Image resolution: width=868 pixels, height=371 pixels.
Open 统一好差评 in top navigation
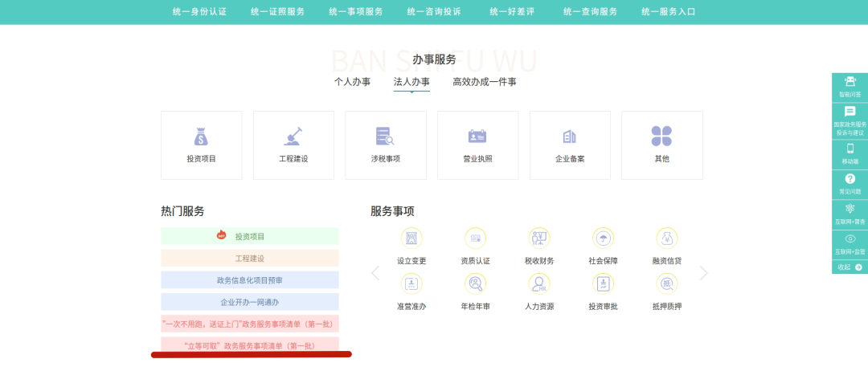coord(512,11)
